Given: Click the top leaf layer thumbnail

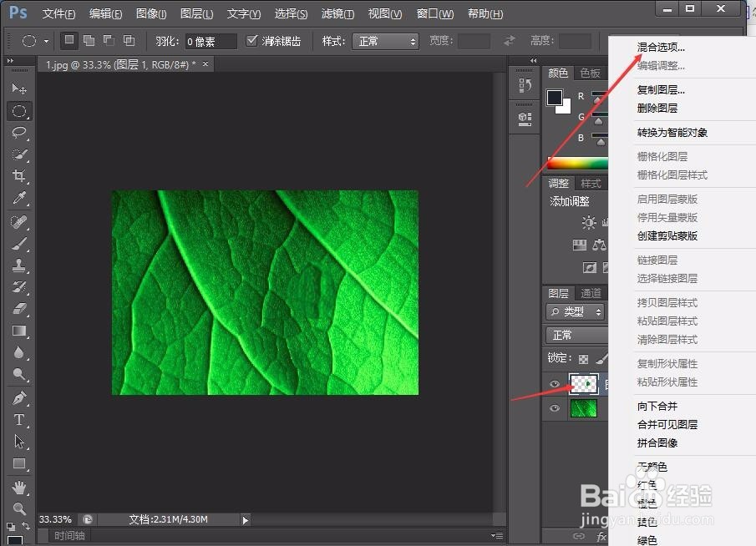Looking at the screenshot, I should tap(582, 384).
